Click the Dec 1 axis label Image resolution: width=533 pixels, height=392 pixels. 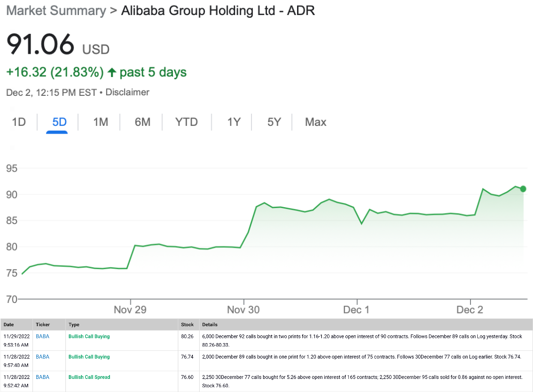click(x=356, y=310)
